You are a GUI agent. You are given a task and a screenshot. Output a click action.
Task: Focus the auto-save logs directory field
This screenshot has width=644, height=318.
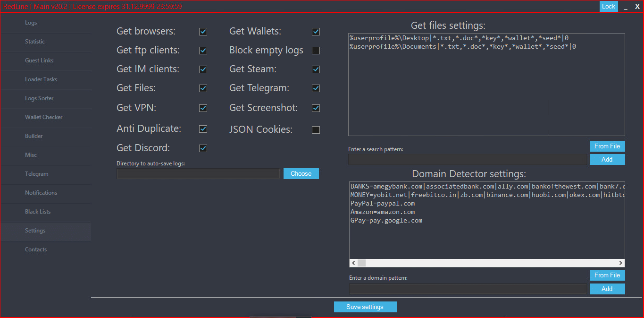pyautogui.click(x=198, y=174)
